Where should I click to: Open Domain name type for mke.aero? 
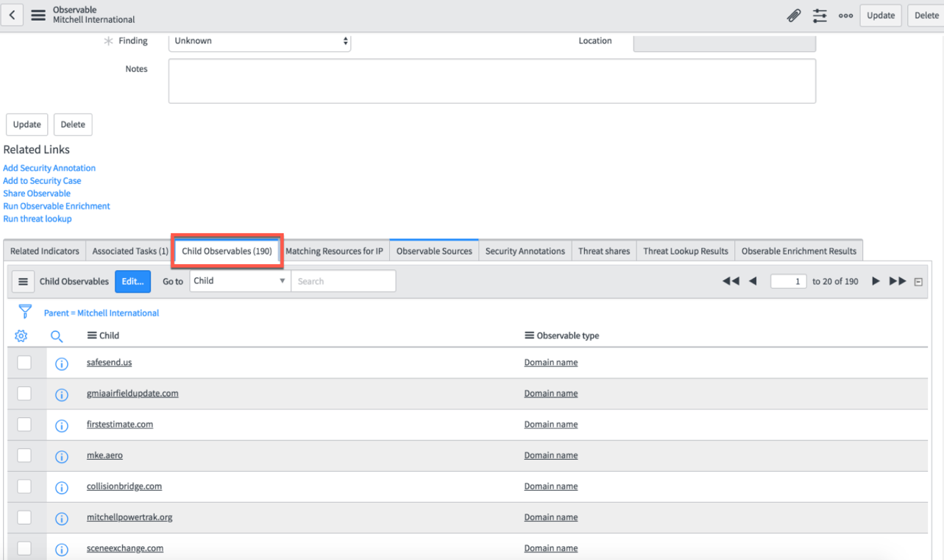click(x=550, y=456)
